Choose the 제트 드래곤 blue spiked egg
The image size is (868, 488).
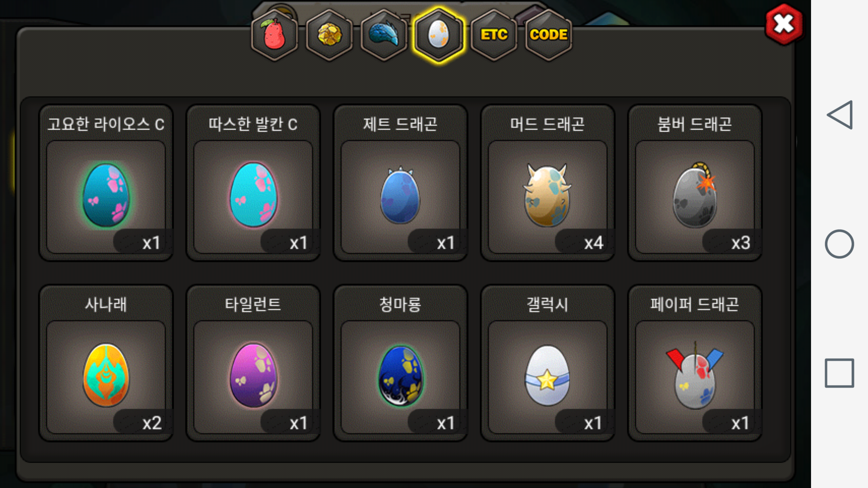400,183
